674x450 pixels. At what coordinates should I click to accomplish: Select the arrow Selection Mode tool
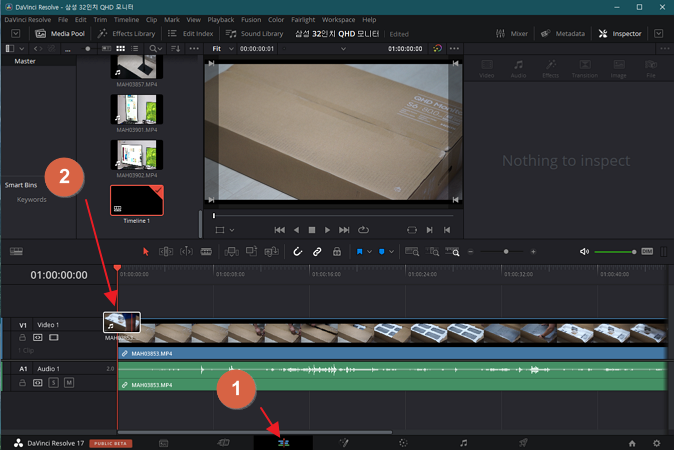(x=146, y=251)
